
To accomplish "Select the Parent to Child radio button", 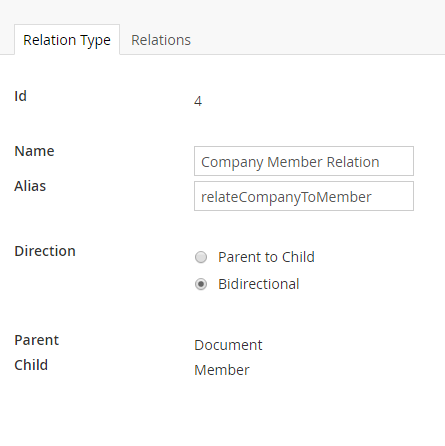I will (201, 257).
